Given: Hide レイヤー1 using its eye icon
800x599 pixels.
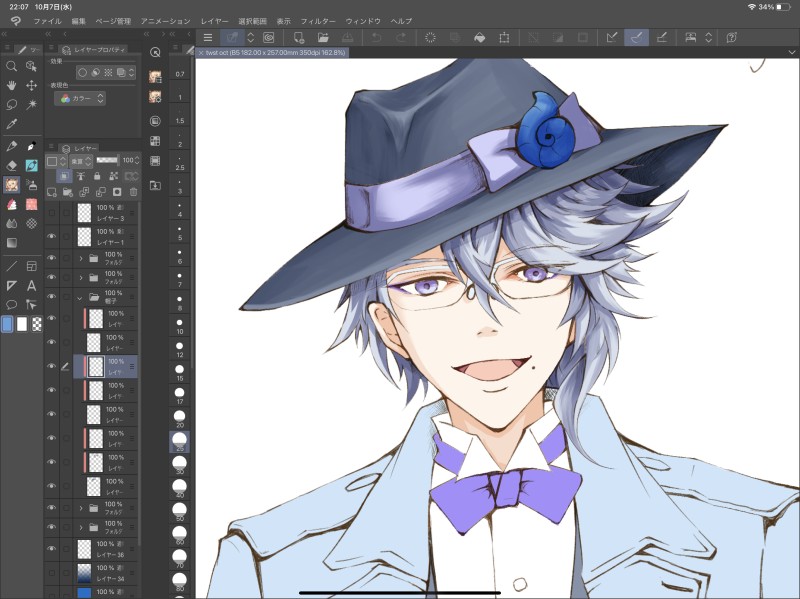Looking at the screenshot, I should (x=52, y=237).
